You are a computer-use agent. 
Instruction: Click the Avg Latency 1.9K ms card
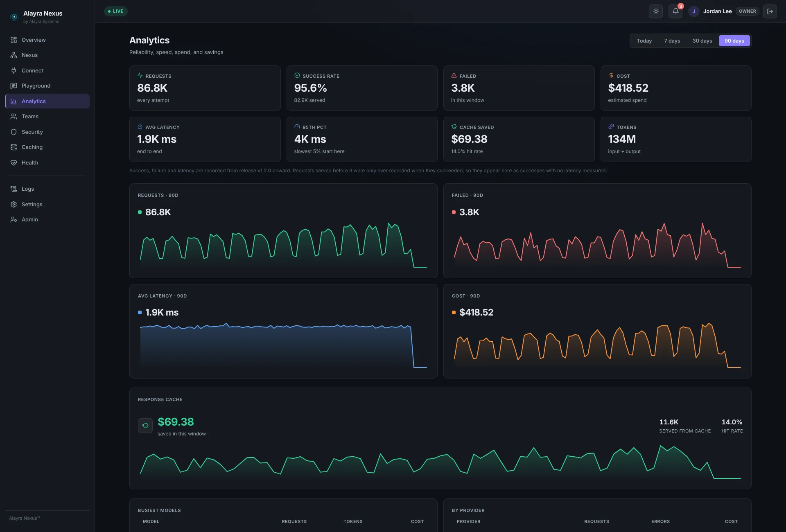[205, 140]
